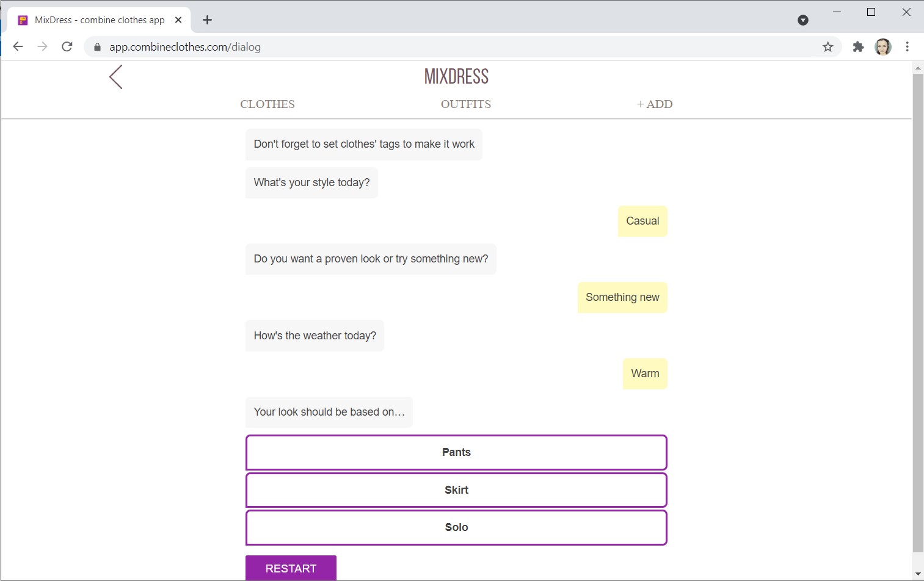Restart the style dialog
This screenshot has height=581, width=924.
click(291, 568)
